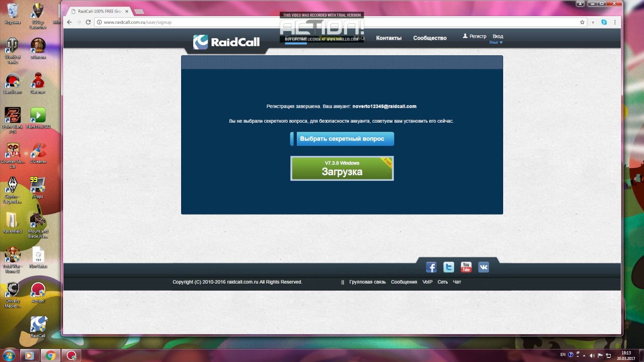Select the Chivalry Medieval desktop icon

click(13, 295)
